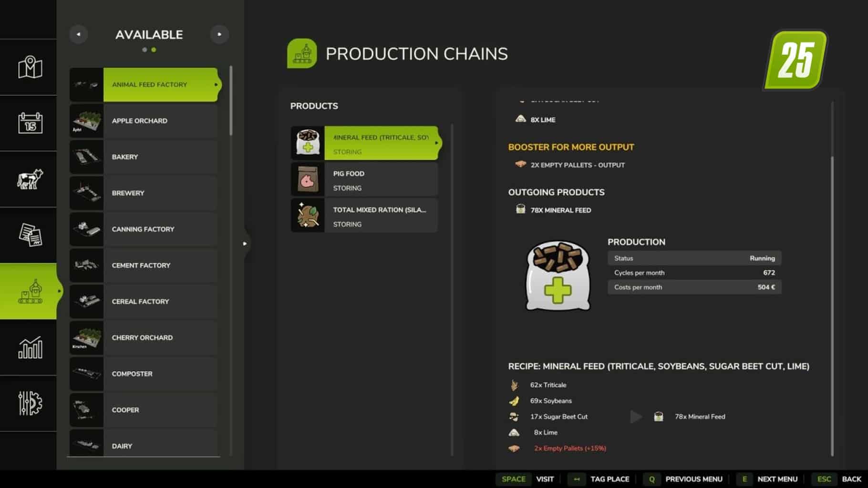This screenshot has width=868, height=488.
Task: Open the calendar sidebar icon
Action: 30,123
